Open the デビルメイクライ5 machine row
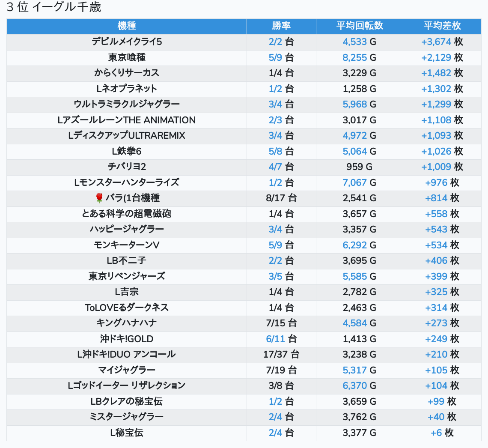This screenshot has width=488, height=448. coord(126,42)
